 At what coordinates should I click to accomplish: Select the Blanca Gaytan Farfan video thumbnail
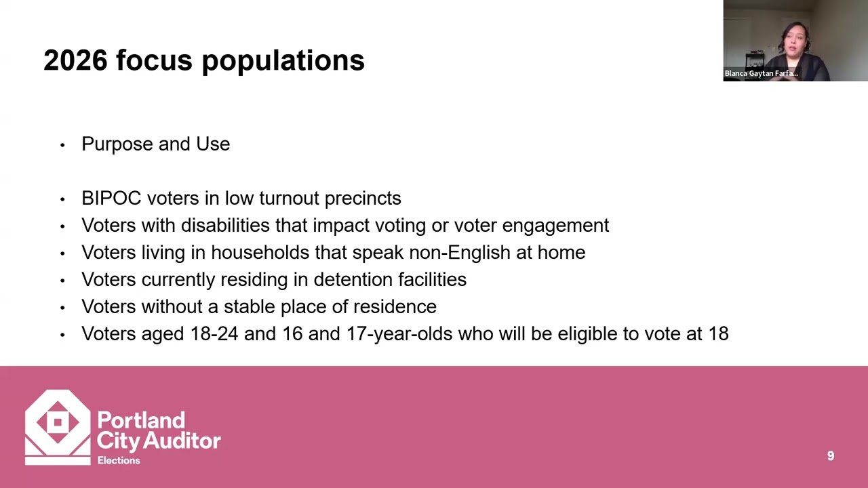[x=795, y=41]
